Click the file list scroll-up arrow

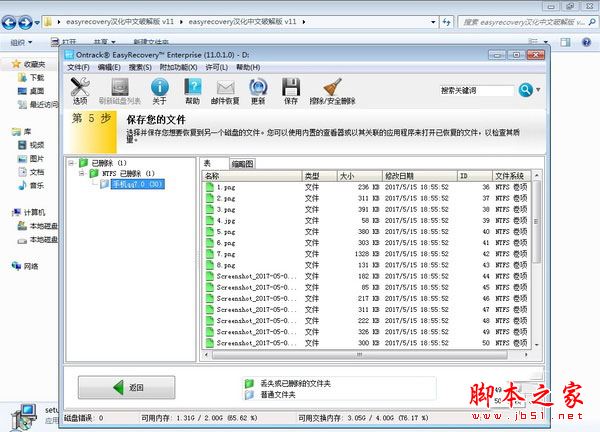click(537, 175)
